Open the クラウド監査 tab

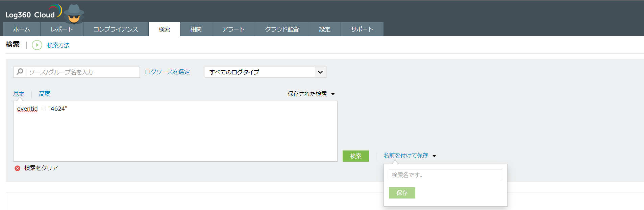[282, 29]
